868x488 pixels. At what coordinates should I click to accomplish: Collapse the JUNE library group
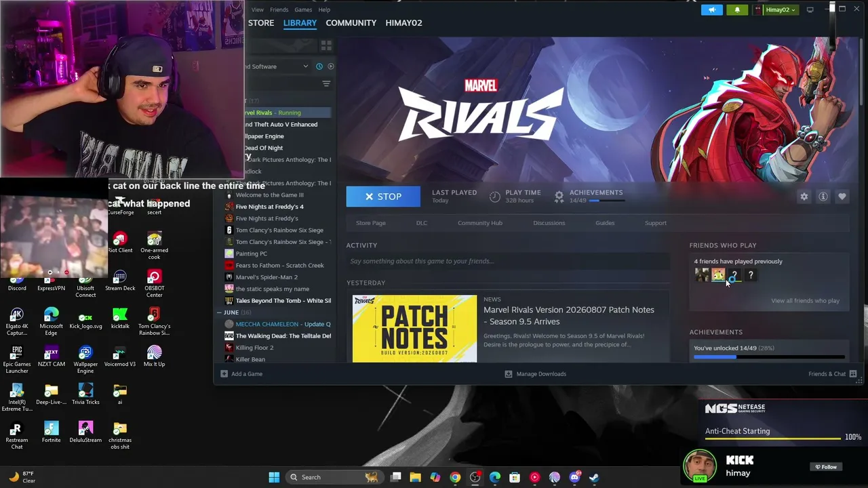coord(220,312)
